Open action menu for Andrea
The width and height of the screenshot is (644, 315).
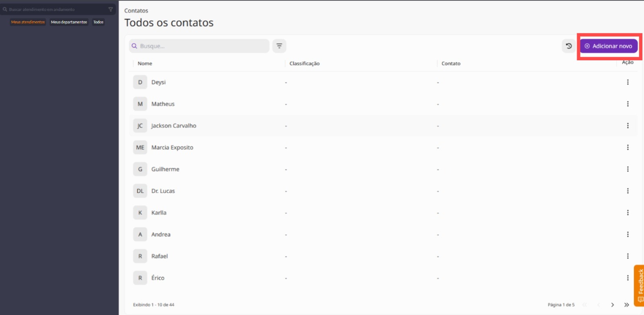[627, 234]
